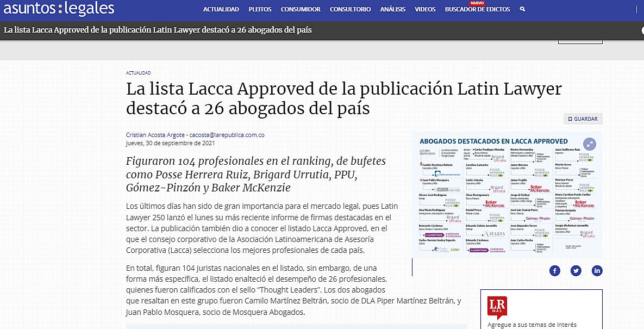Click 'Agregue a sus temas de interés' text
Viewport: 644px width, 329px height.
tap(532, 325)
